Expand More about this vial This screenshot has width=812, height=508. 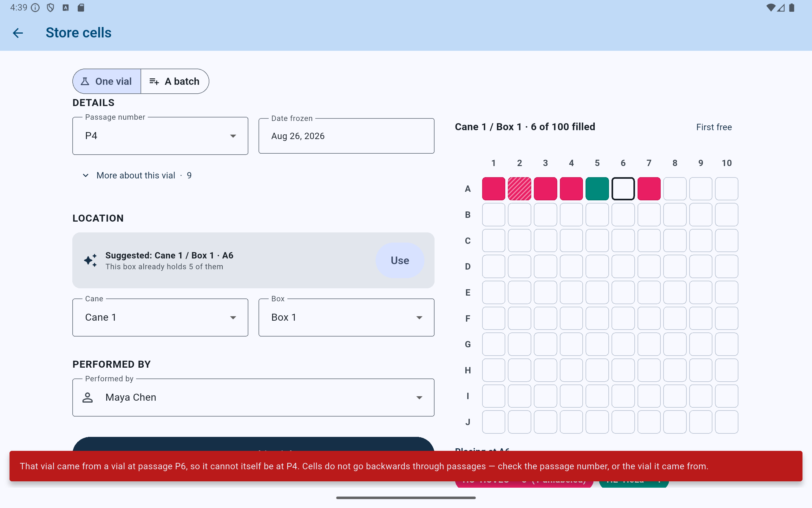(x=137, y=175)
